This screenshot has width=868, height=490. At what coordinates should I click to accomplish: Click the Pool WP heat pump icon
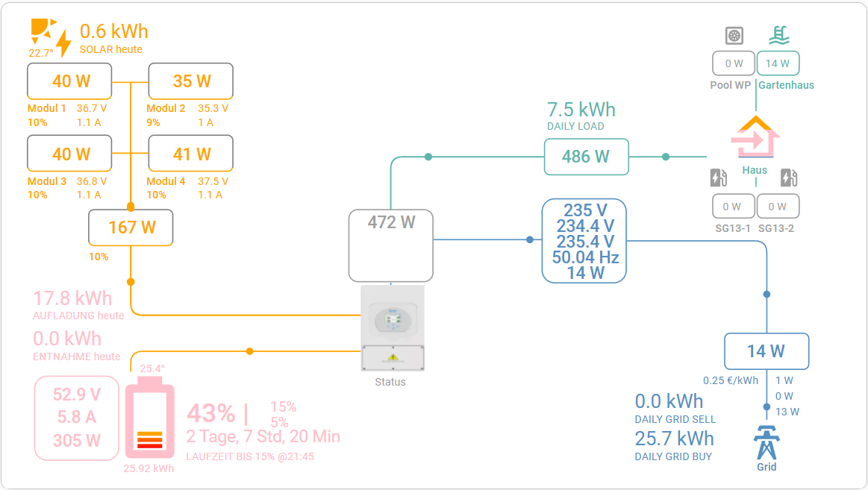(735, 35)
